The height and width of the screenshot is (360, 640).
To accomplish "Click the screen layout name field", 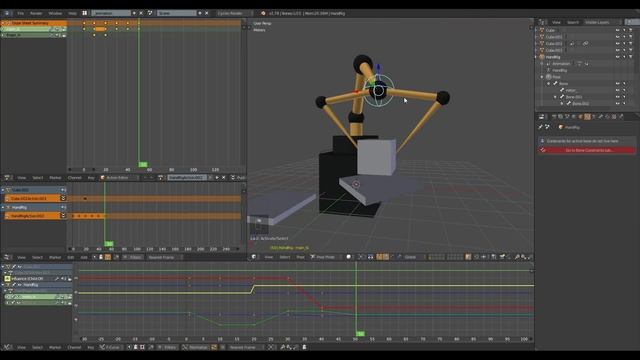I will pyautogui.click(x=111, y=13).
